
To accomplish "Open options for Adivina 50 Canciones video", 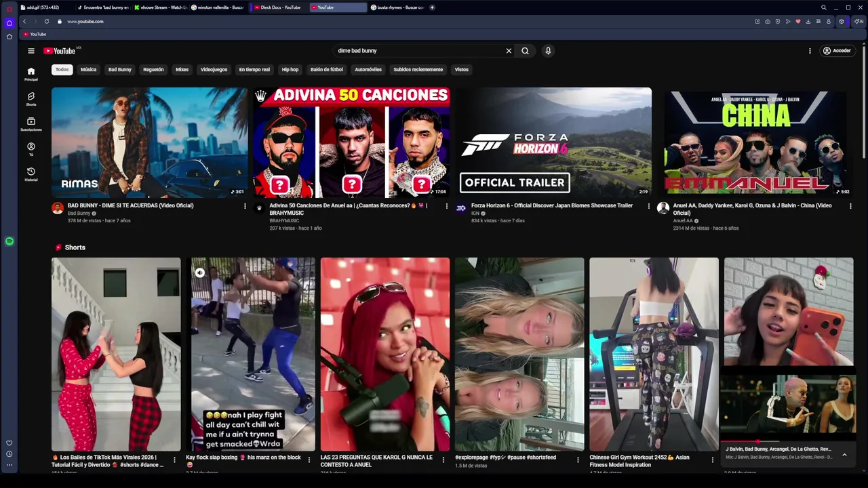I will [446, 206].
